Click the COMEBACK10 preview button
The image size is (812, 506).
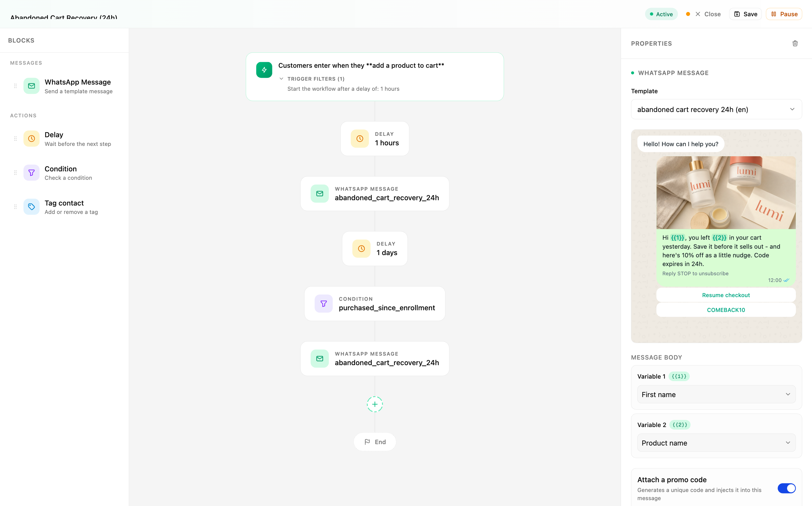[726, 310]
